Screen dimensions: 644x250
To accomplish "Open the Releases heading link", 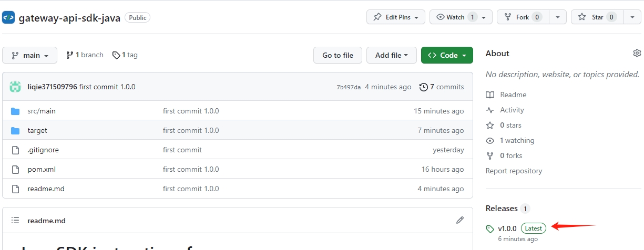I will tap(502, 209).
